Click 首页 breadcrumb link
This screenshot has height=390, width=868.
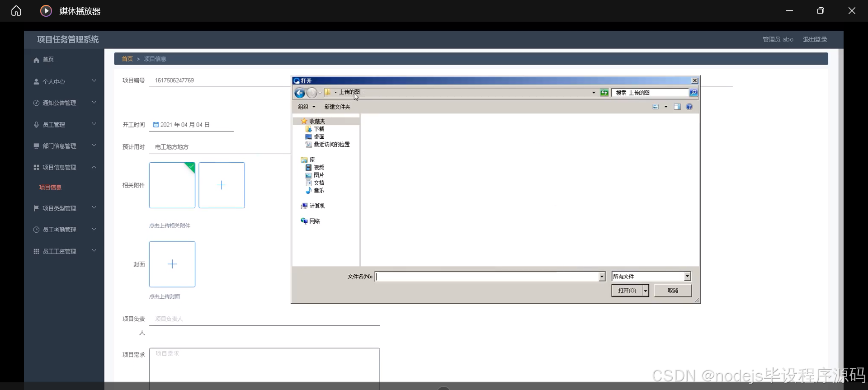click(x=127, y=59)
